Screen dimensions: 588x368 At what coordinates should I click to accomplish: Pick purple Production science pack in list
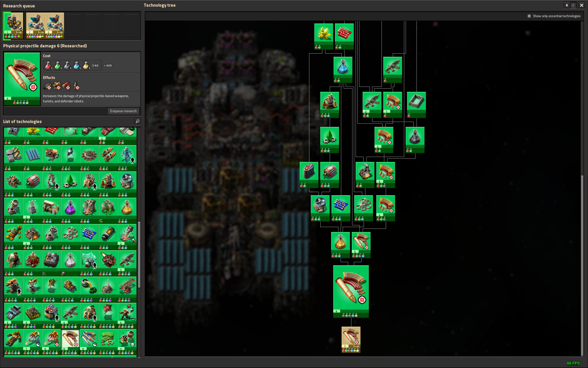tap(70, 210)
